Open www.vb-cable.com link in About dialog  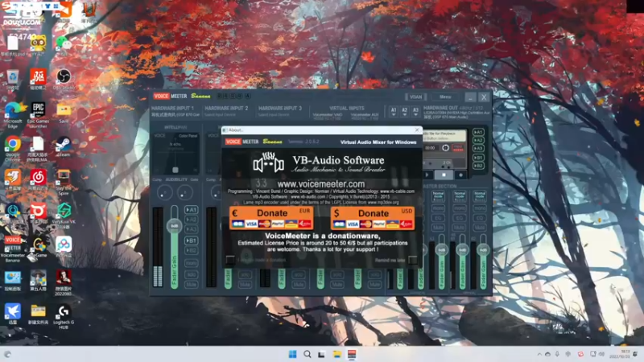pos(397,191)
